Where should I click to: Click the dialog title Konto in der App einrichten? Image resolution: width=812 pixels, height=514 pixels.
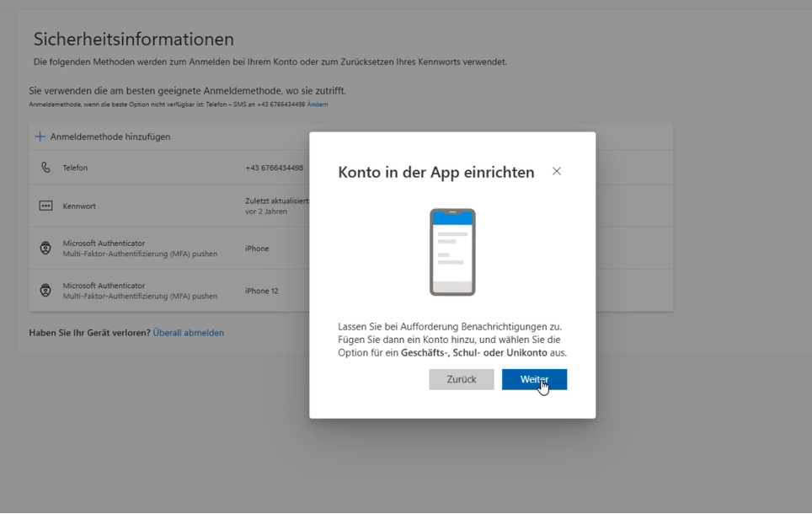coord(435,172)
